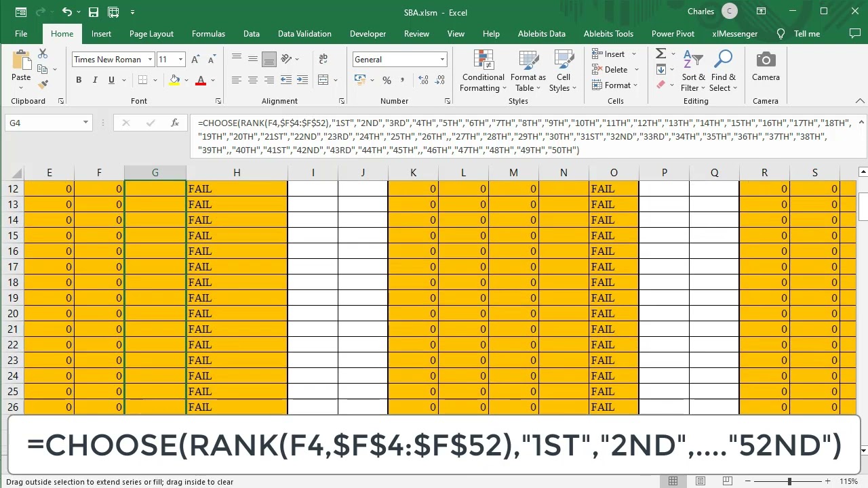This screenshot has height=488, width=868.
Task: Open the Ablebits Data tab
Action: click(x=541, y=34)
